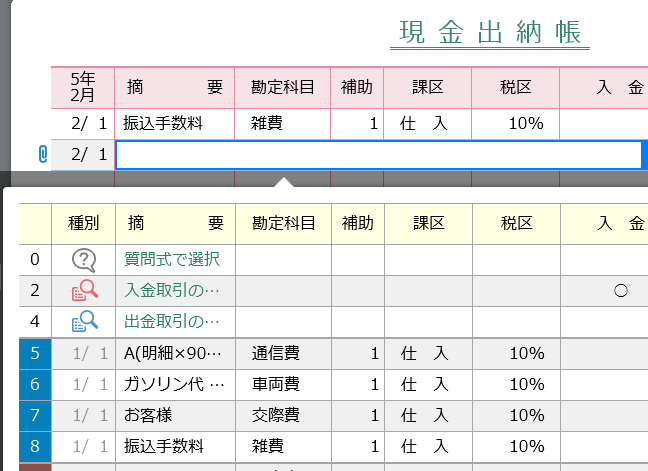This screenshot has height=471, width=648.
Task: Click the circle mark in 入金 column
Action: pyautogui.click(x=621, y=291)
